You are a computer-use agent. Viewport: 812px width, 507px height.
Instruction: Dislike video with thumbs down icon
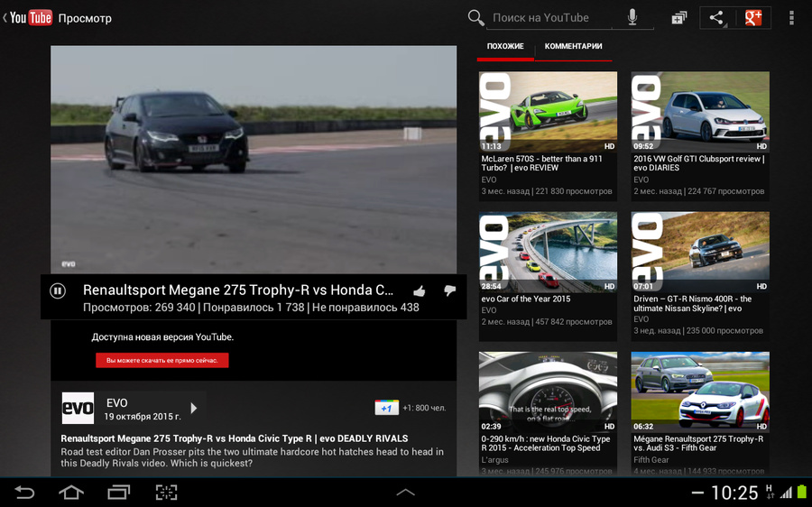click(x=449, y=290)
